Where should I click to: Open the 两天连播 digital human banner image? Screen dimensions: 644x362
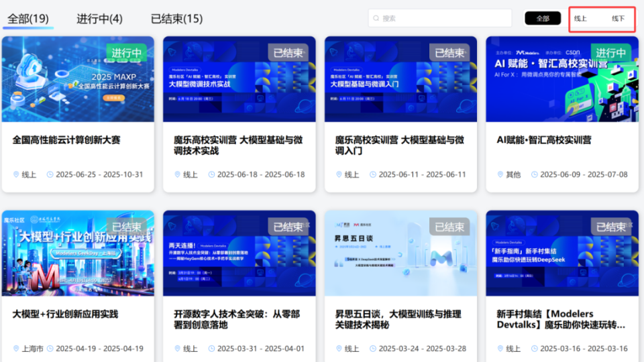(x=239, y=253)
